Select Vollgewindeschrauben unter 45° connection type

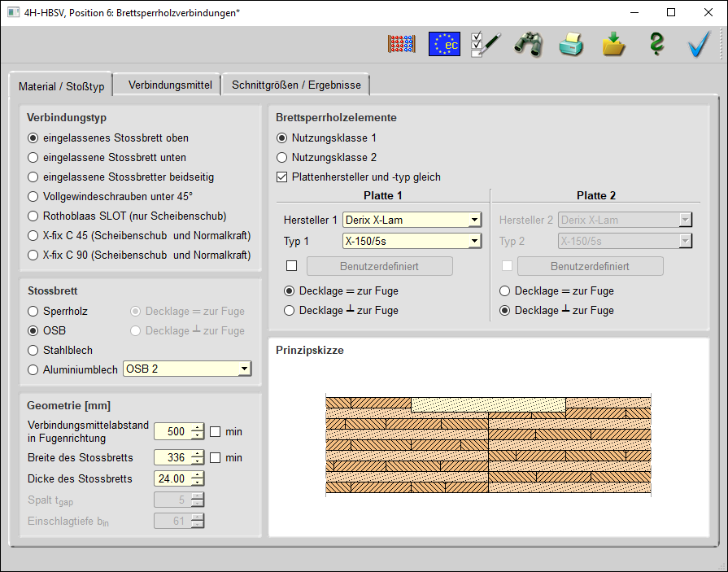33,196
